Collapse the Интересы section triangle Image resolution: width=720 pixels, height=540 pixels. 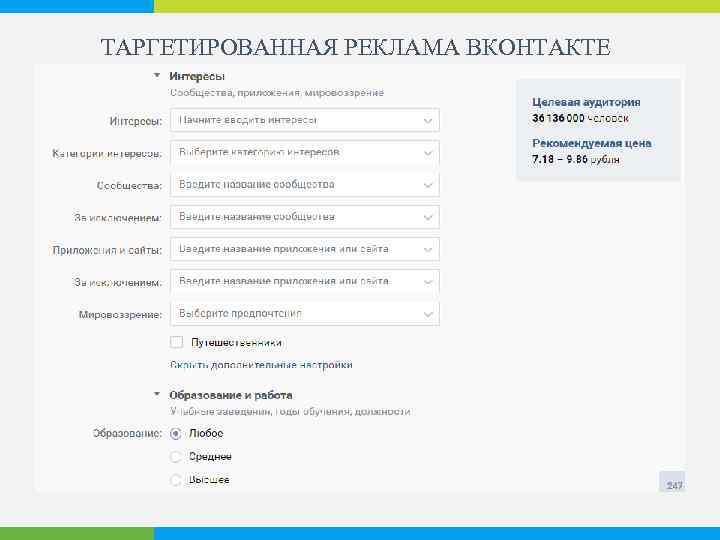[157, 75]
